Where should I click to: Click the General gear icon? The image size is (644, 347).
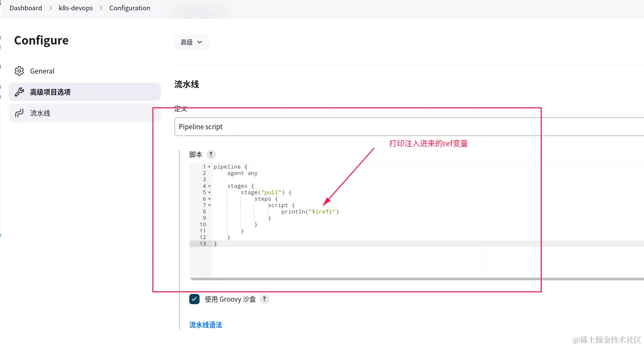pos(19,71)
